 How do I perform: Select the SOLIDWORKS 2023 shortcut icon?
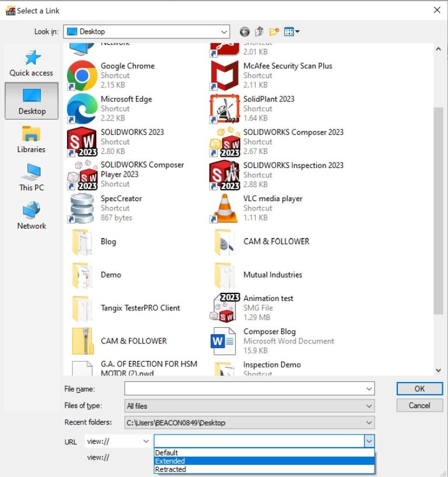pyautogui.click(x=82, y=142)
